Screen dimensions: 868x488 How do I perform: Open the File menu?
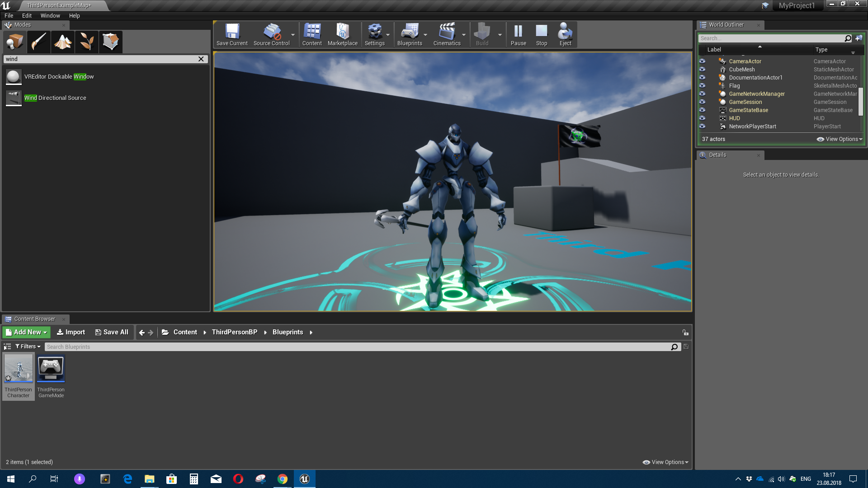coord(9,16)
